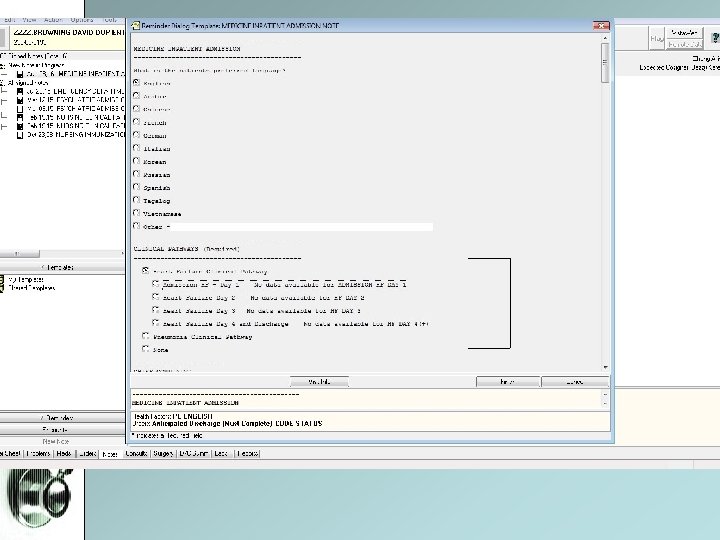Uncheck Heart Failure Clinical Pathway checkbox

[x=146, y=271]
